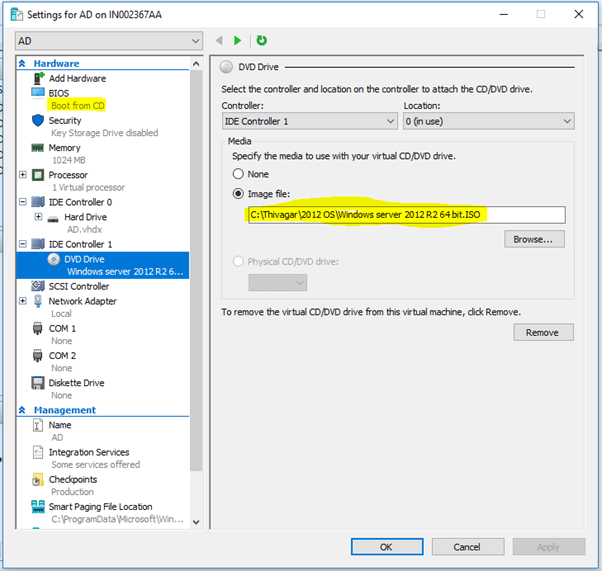This screenshot has height=571, width=602.
Task: Open the AD virtual machine dropdown
Action: pyautogui.click(x=109, y=41)
